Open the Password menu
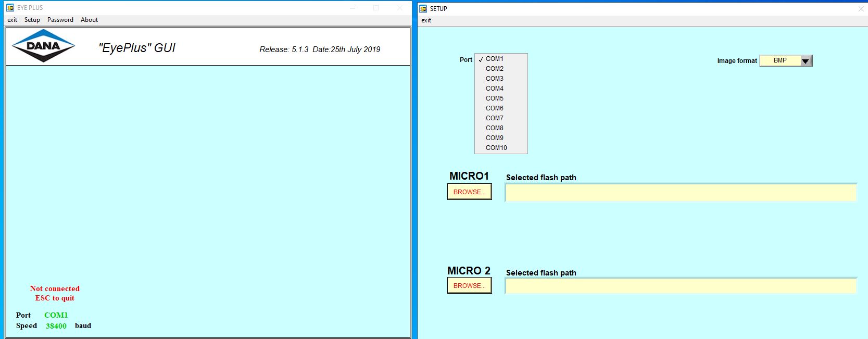 point(60,20)
